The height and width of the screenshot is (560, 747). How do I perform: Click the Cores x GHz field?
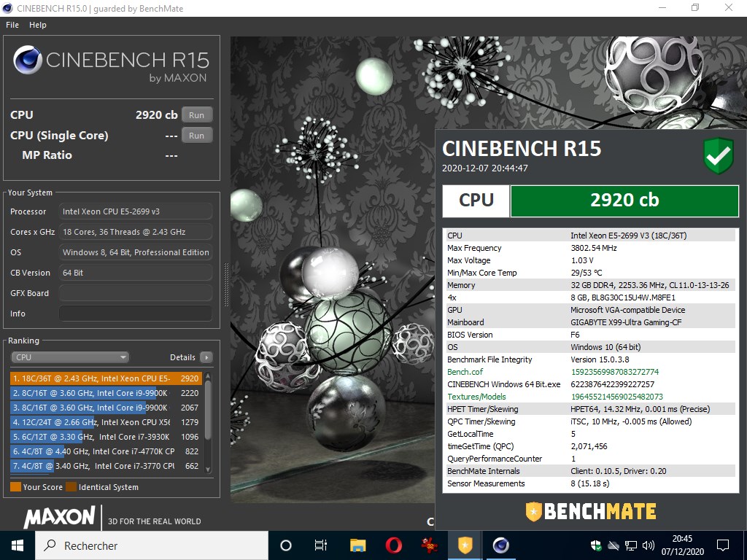point(136,232)
